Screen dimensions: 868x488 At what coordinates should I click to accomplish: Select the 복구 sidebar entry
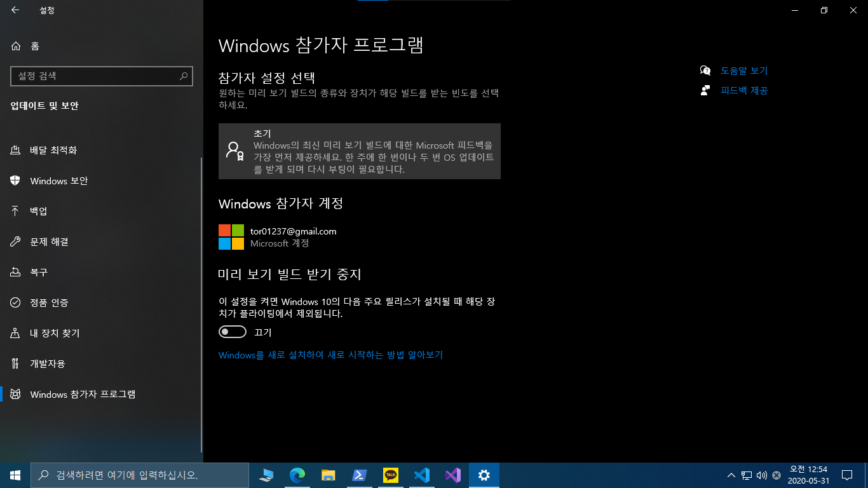[x=102, y=272]
